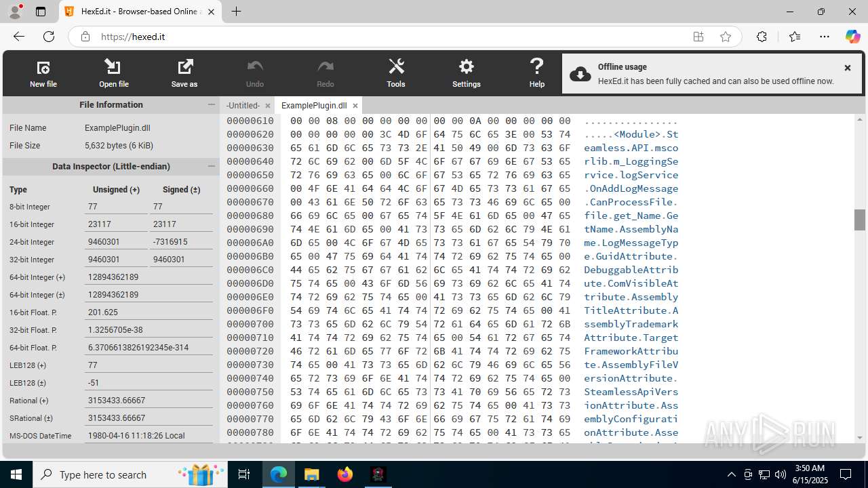Screen dimensions: 868x488
Task: Open the browser profile icon
Action: pos(14,12)
